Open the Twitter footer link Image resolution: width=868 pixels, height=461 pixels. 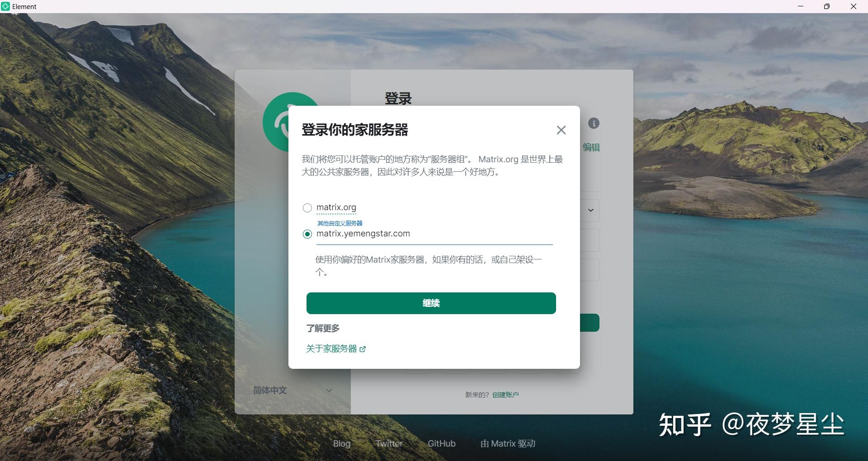[389, 443]
